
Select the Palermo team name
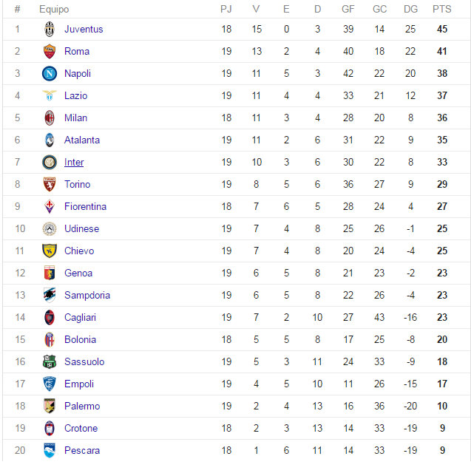click(x=82, y=406)
